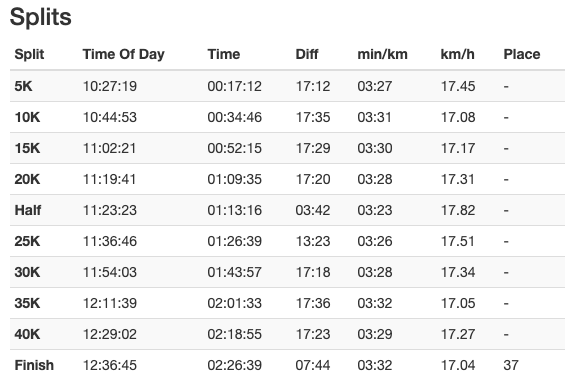
Task: Click the Finish place value 37
Action: [511, 365]
